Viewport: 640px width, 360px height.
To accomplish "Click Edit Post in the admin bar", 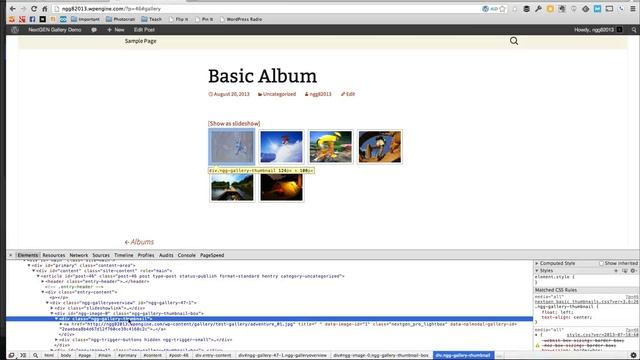I will click(144, 30).
